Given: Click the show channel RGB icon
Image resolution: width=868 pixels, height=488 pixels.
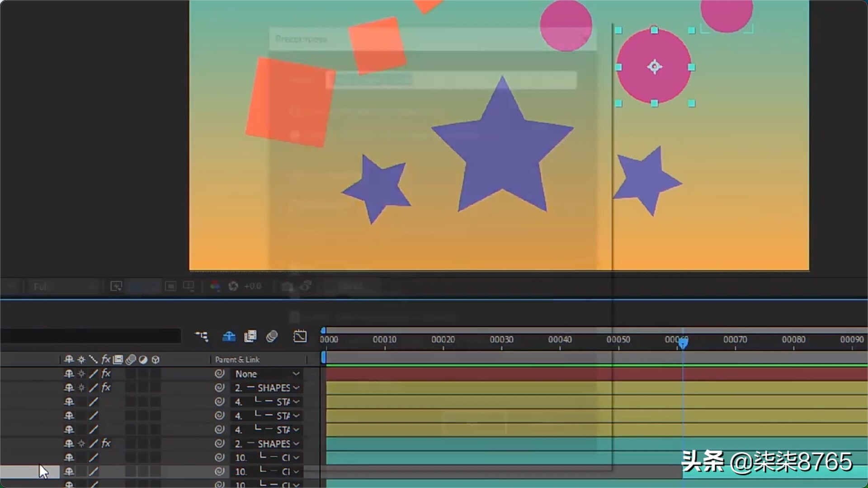Looking at the screenshot, I should pos(215,286).
